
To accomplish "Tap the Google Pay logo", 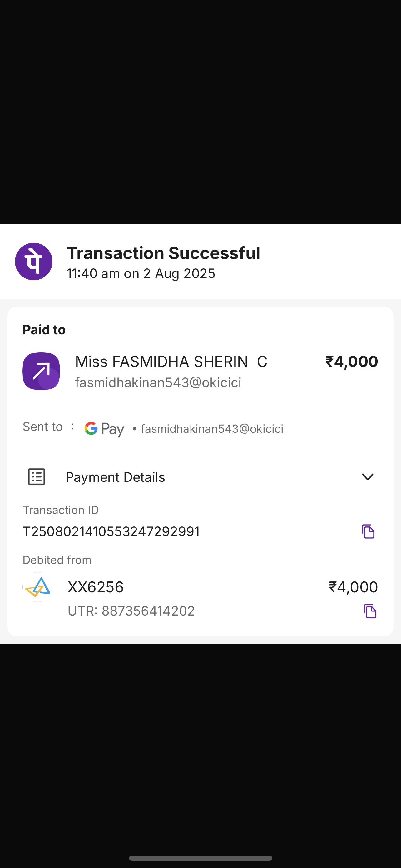I will point(104,429).
